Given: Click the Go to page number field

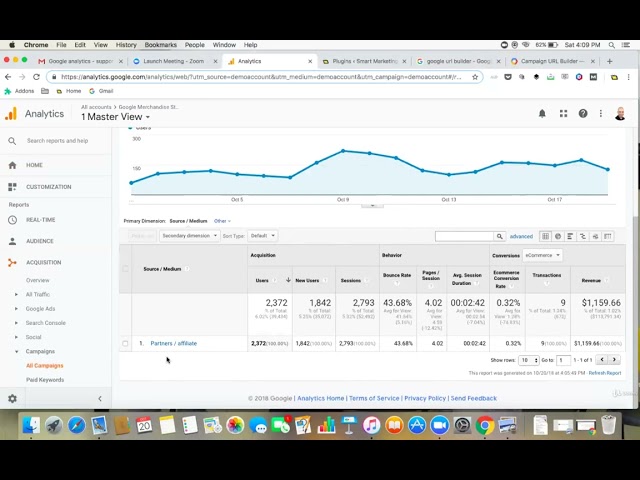Looking at the screenshot, I should pos(563,360).
